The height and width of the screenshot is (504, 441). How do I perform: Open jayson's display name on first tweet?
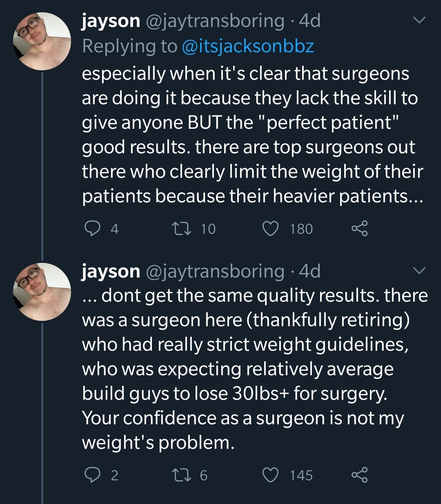[x=111, y=21]
